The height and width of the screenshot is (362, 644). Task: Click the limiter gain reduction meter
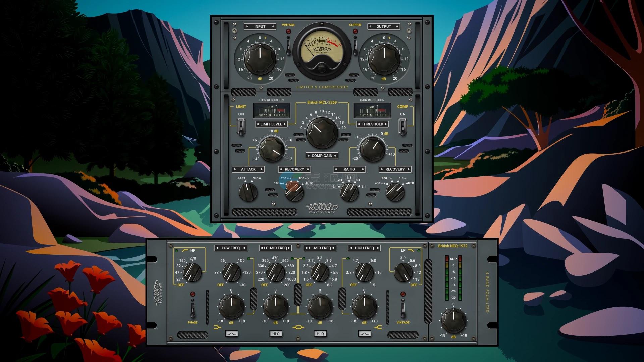(271, 111)
